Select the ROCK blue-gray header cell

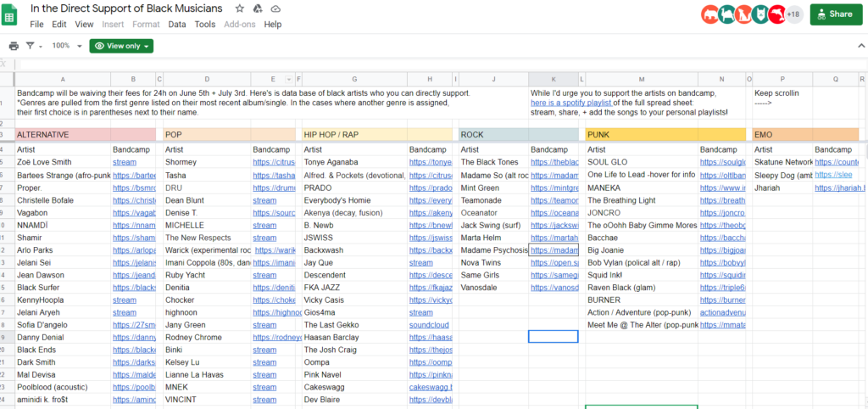(x=494, y=135)
